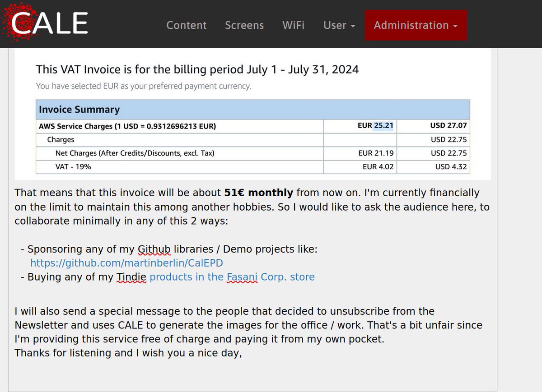Click 'Thanks for listening' closing line
The width and height of the screenshot is (542, 392).
(128, 352)
